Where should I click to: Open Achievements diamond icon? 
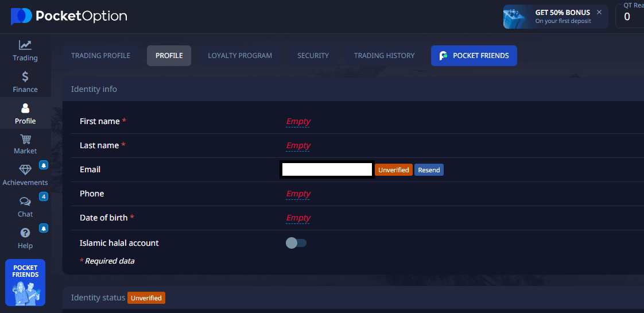pyautogui.click(x=25, y=170)
